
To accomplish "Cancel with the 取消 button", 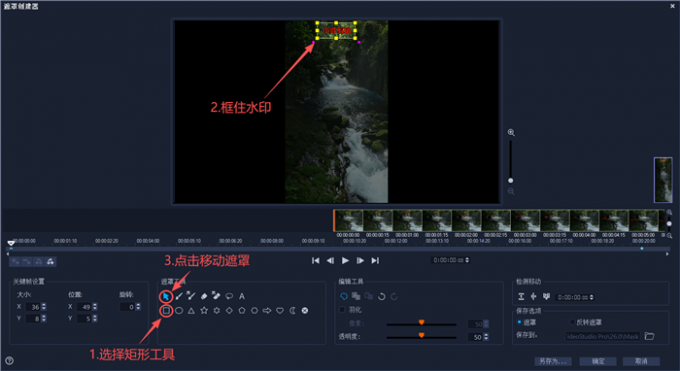I will point(641,361).
